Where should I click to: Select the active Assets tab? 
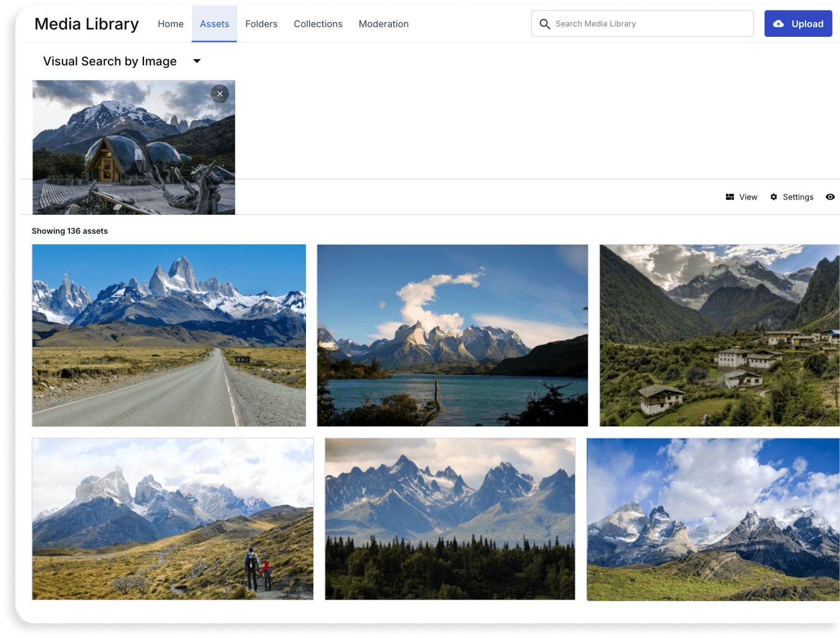pyautogui.click(x=214, y=23)
